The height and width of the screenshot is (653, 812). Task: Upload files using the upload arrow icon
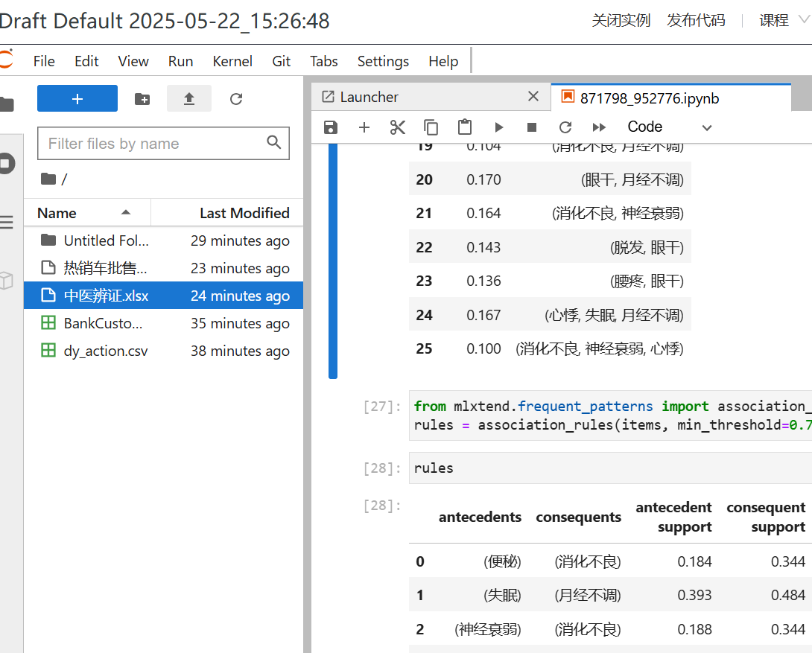point(189,99)
